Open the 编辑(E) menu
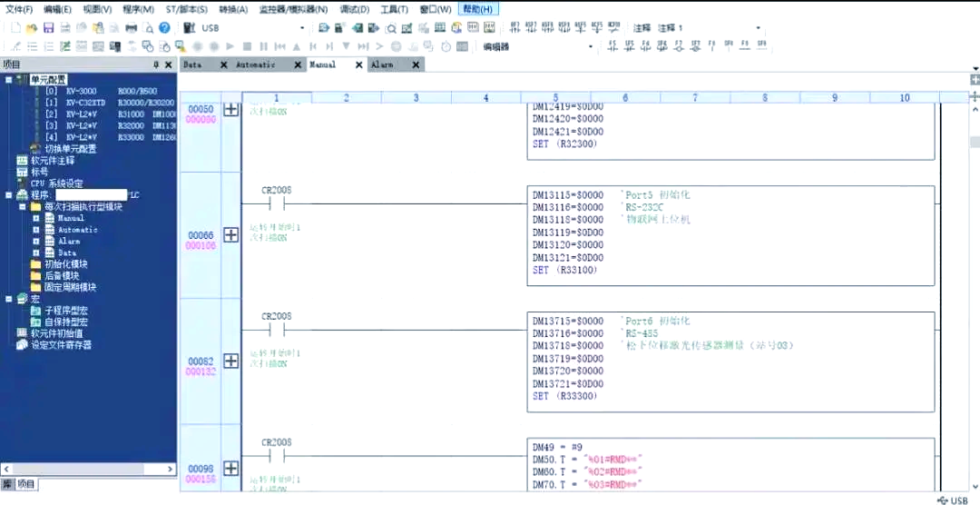The image size is (980, 505). coord(57,9)
